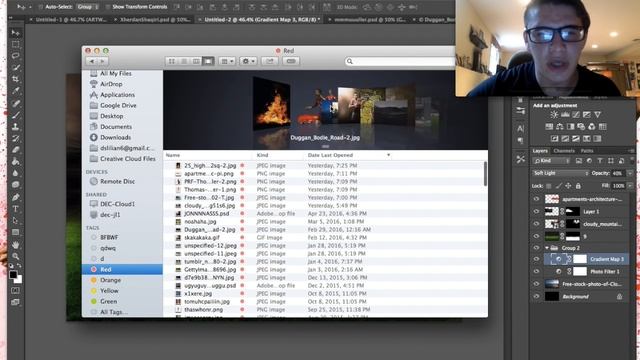640x360 pixels.
Task: Select the Rectangular Marquee tool
Action: point(16,44)
